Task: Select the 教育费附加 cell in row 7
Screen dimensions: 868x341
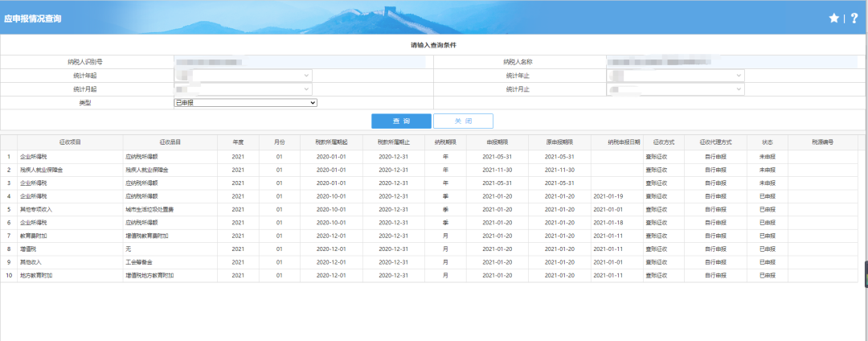Action: pyautogui.click(x=70, y=236)
